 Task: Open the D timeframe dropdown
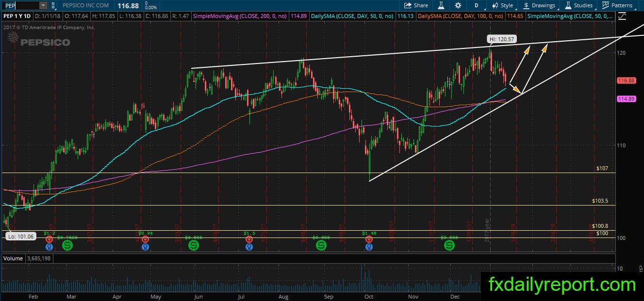(x=476, y=5)
